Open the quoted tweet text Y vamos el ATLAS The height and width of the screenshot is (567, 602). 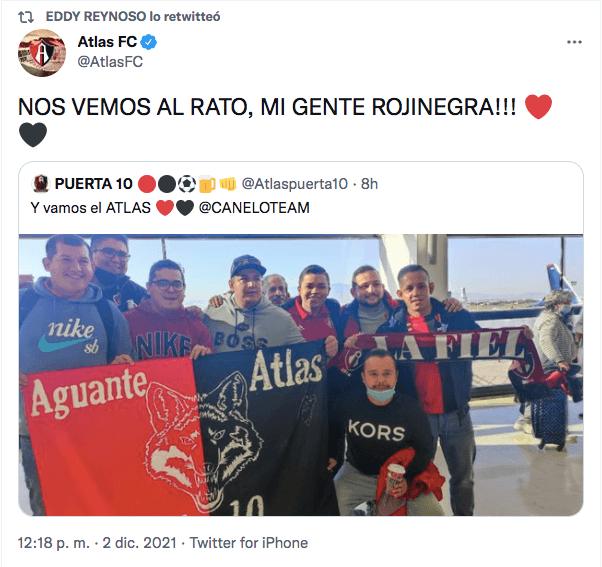[x=91, y=208]
